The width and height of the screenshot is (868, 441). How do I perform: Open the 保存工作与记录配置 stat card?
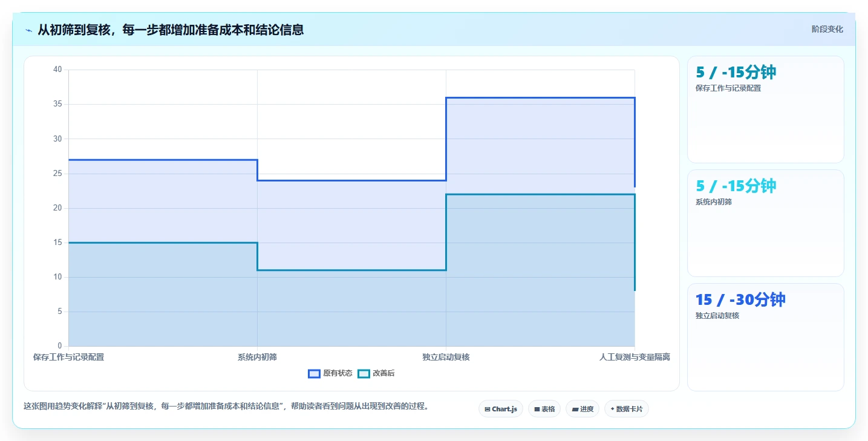coord(765,109)
